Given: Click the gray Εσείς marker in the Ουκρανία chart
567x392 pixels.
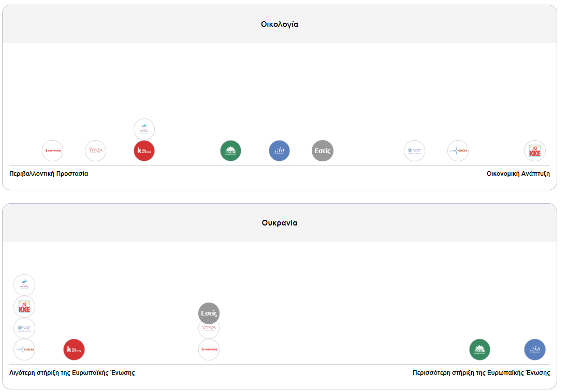Looking at the screenshot, I should click(209, 312).
